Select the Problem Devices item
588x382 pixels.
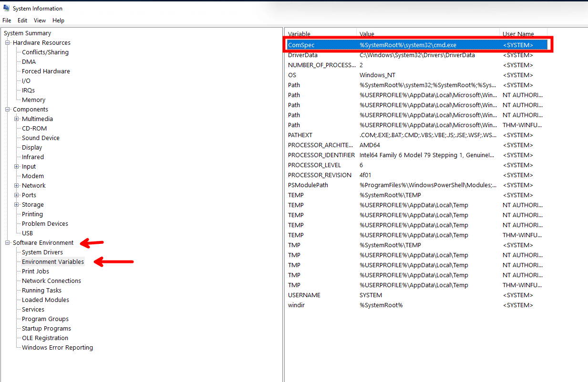point(45,224)
